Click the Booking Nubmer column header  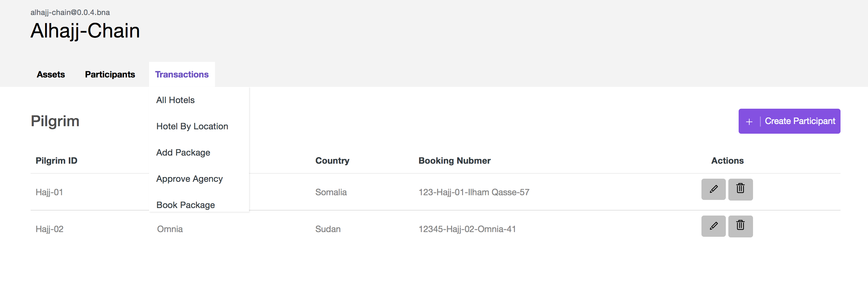(x=454, y=161)
